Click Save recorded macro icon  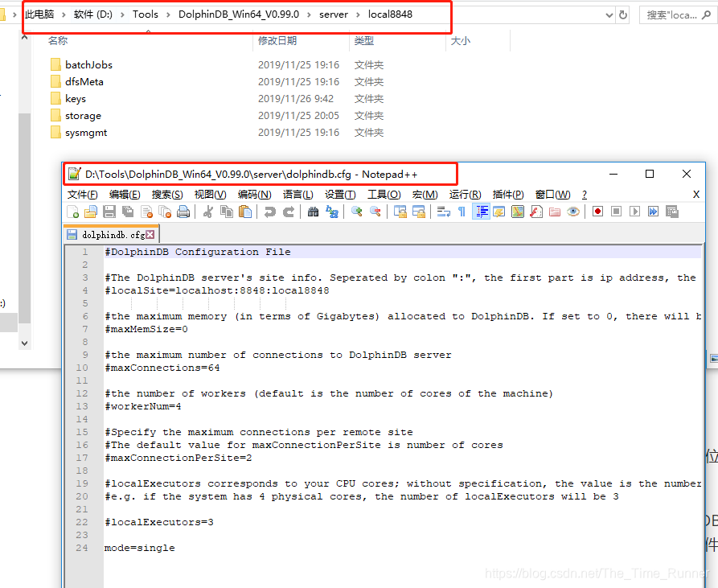click(671, 212)
